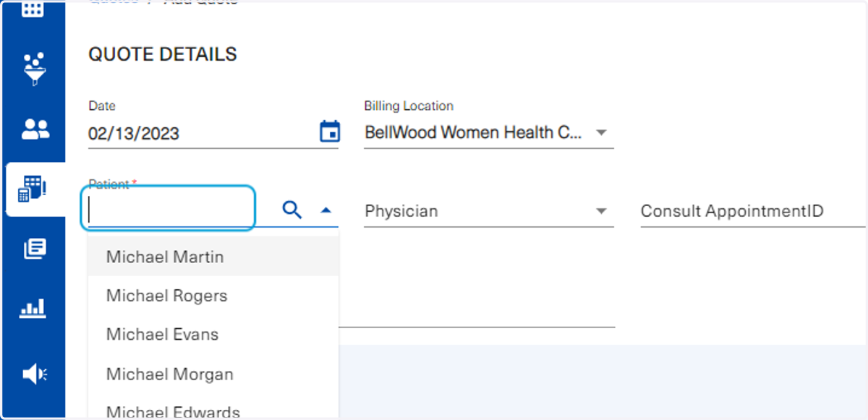Screen dimensions: 868x420
Task: Click the Patient search input field
Action: [168, 209]
